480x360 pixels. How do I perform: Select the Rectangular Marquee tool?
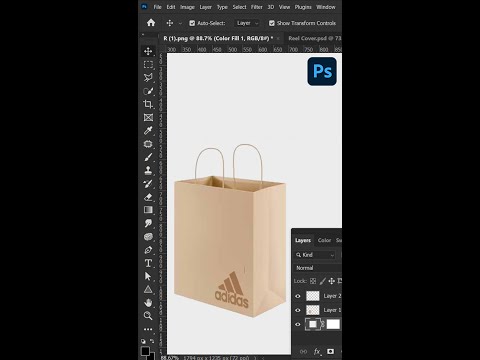coord(148,64)
